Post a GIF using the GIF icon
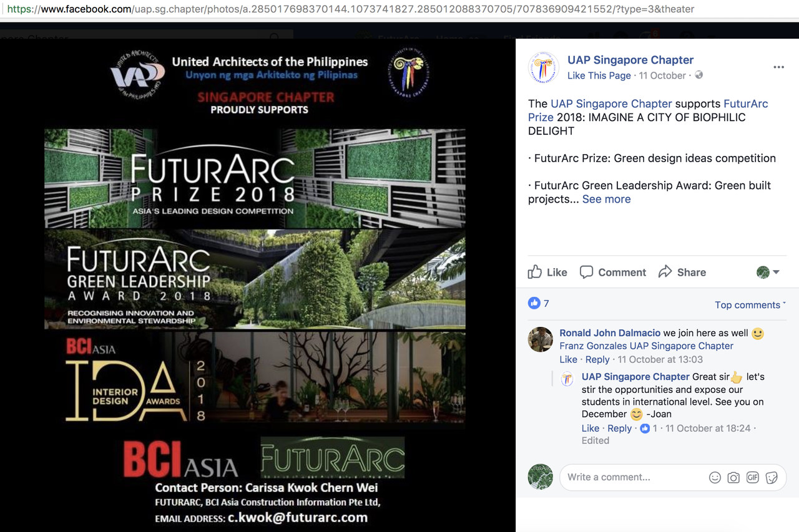 click(752, 478)
